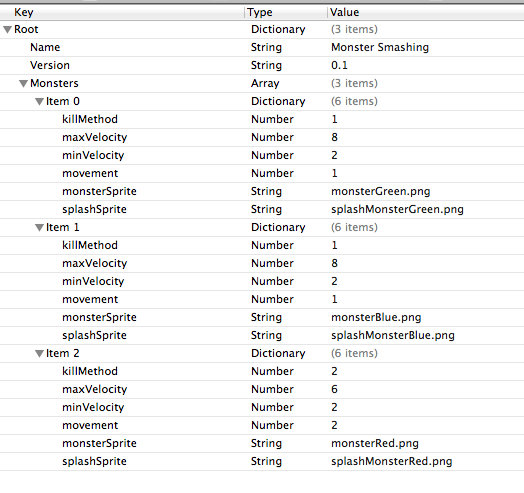524x493 pixels.
Task: Click the 'monsterGreen.png' value
Action: (x=381, y=192)
